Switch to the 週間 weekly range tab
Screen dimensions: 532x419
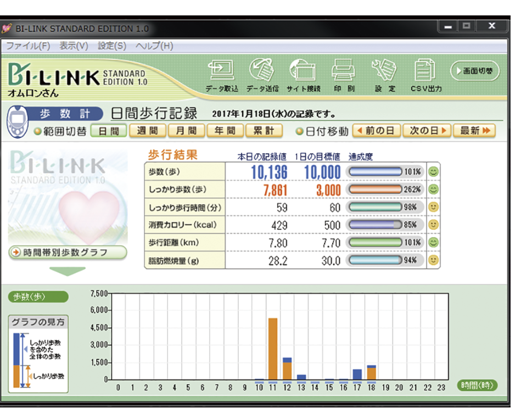coord(148,131)
